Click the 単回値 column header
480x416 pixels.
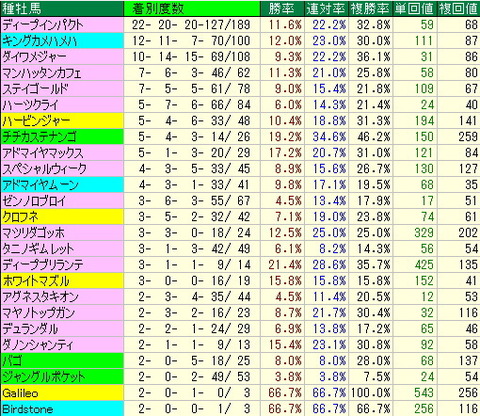415,9
